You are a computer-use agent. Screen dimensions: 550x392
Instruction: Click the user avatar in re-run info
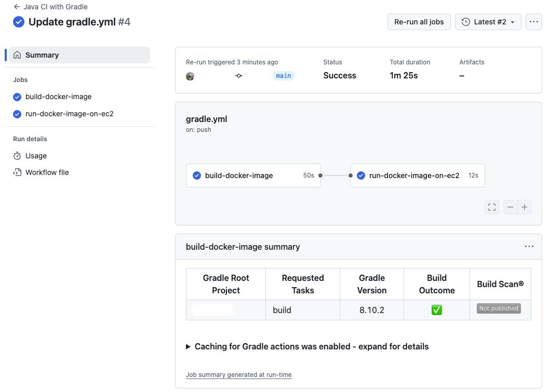pyautogui.click(x=190, y=76)
